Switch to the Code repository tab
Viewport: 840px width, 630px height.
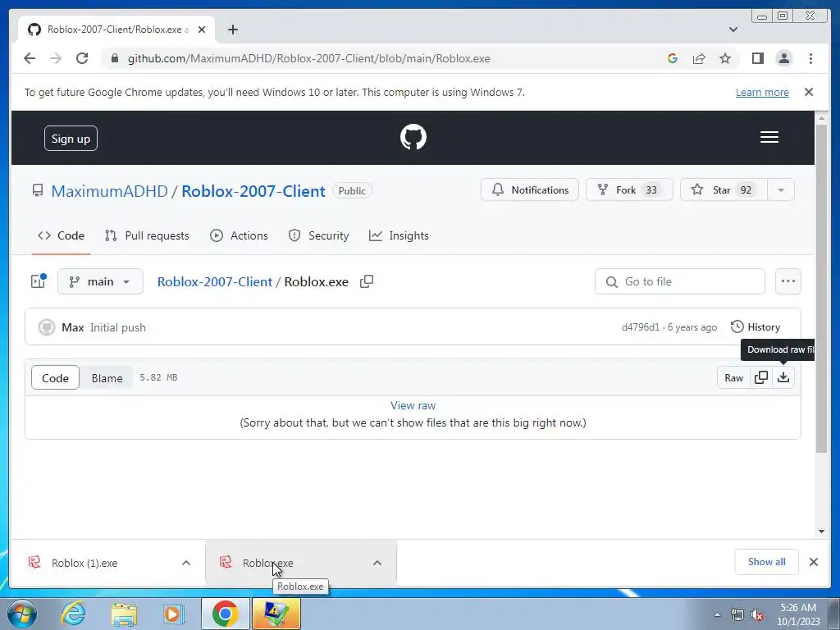coord(61,235)
